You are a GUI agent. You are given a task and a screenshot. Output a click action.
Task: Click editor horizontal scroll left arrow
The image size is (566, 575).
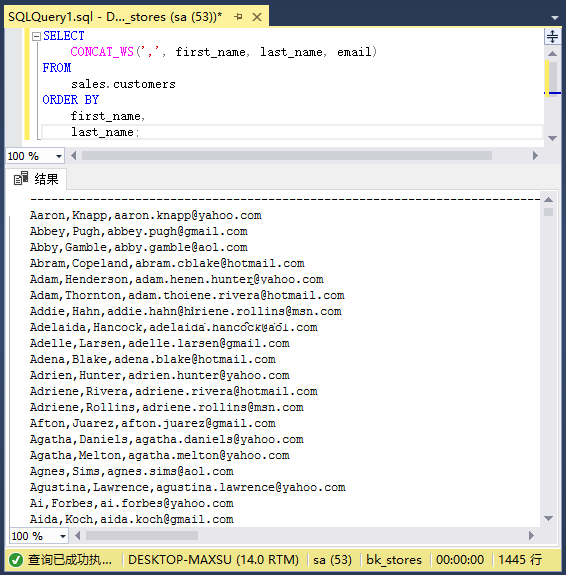tap(74, 156)
